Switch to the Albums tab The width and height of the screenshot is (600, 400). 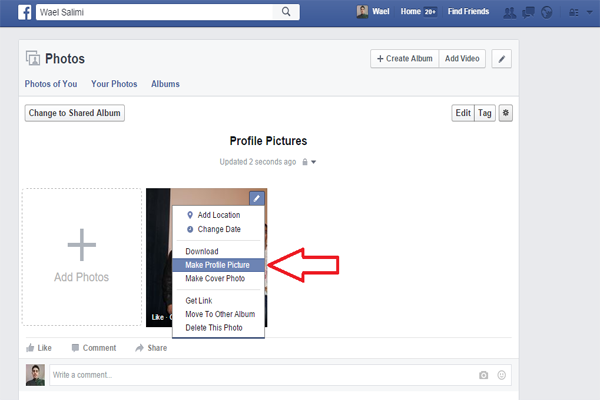(x=165, y=85)
